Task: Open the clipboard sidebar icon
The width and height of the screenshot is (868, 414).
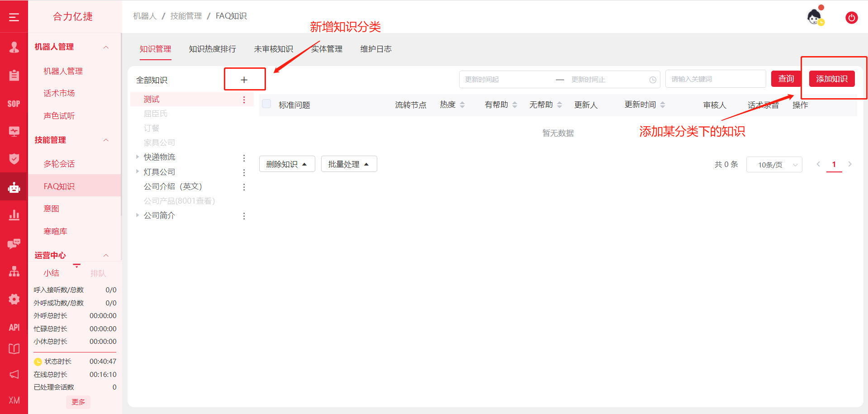Action: [14, 75]
